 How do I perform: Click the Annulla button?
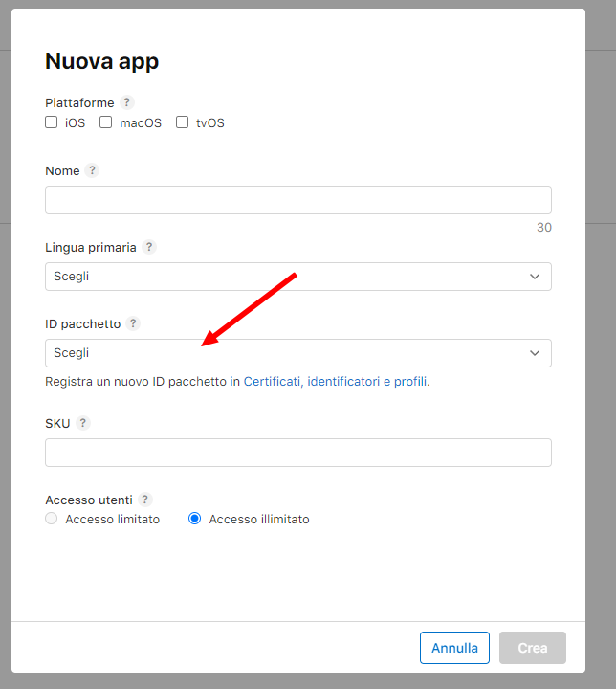[454, 648]
